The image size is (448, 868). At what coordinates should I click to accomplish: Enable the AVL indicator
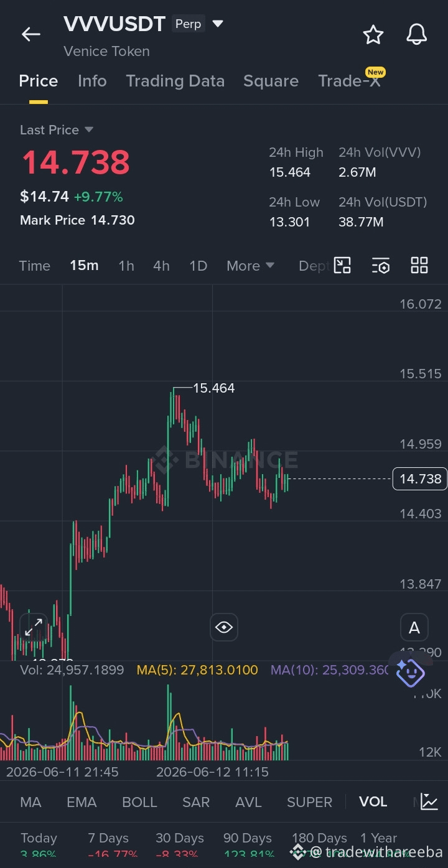point(248,802)
